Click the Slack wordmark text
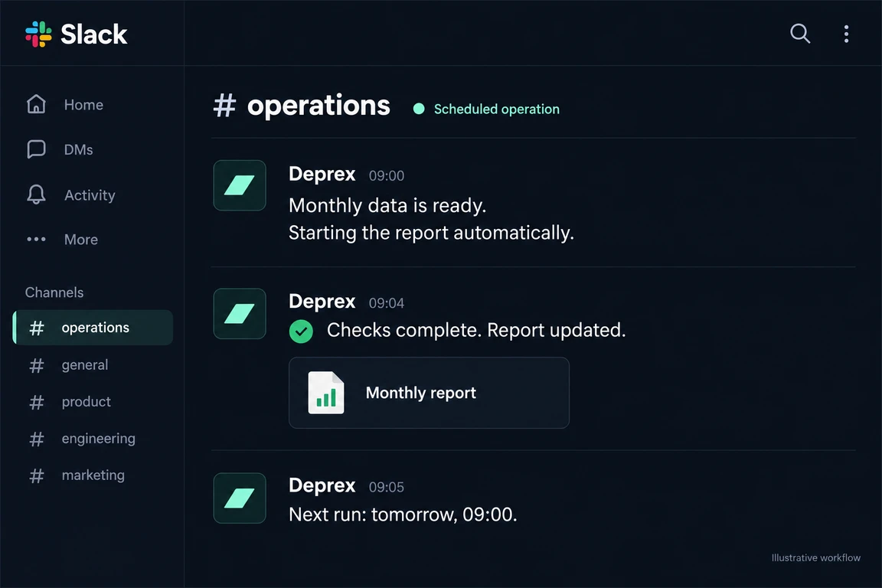This screenshot has width=882, height=588. 94,34
